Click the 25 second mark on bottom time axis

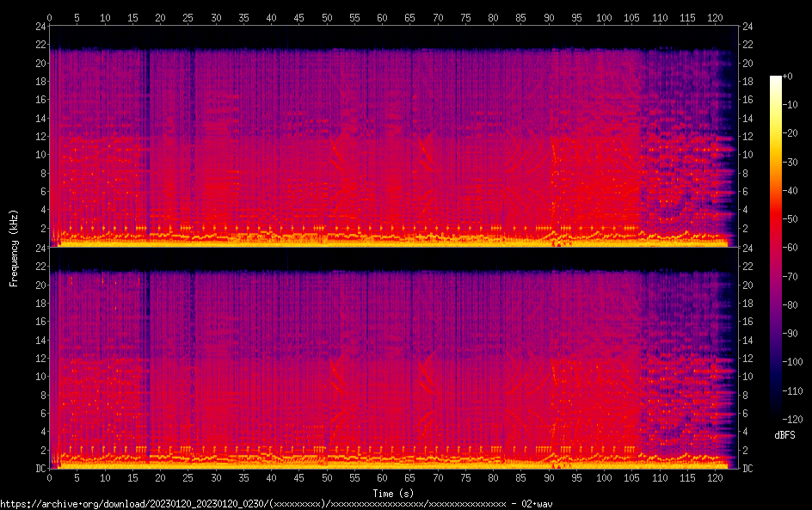pyautogui.click(x=188, y=477)
